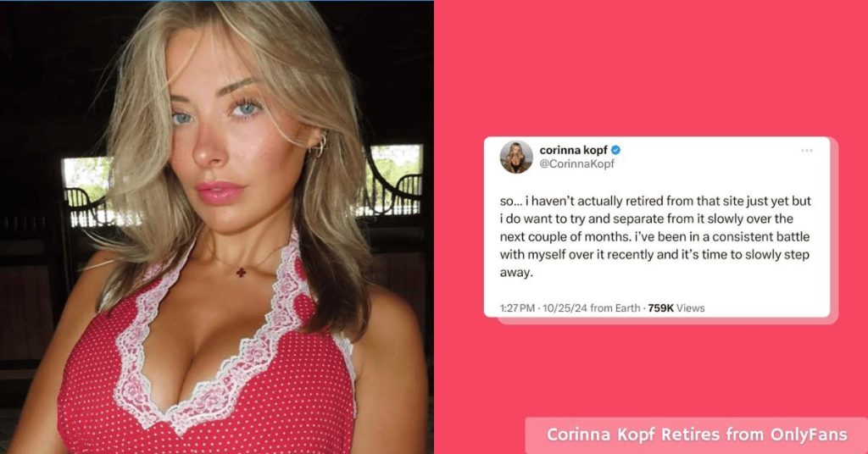Screen dimensions: 868x454
Task: Click the 'Corinna Kopf Retires from OnlyFans' caption banner
Action: coord(697,435)
